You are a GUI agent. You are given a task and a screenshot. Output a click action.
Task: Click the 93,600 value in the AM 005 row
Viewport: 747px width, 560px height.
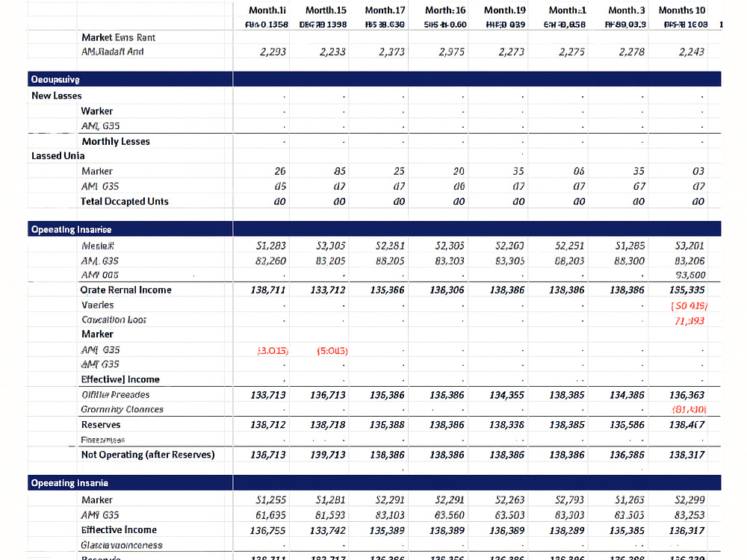click(690, 275)
